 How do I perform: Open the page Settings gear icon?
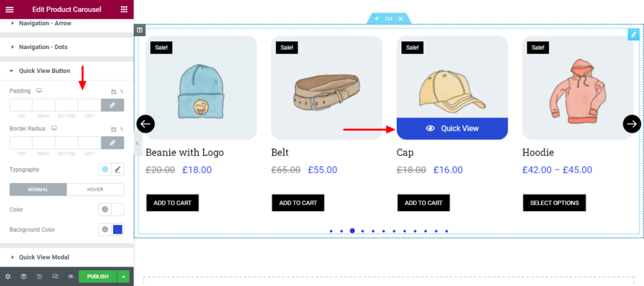8,277
